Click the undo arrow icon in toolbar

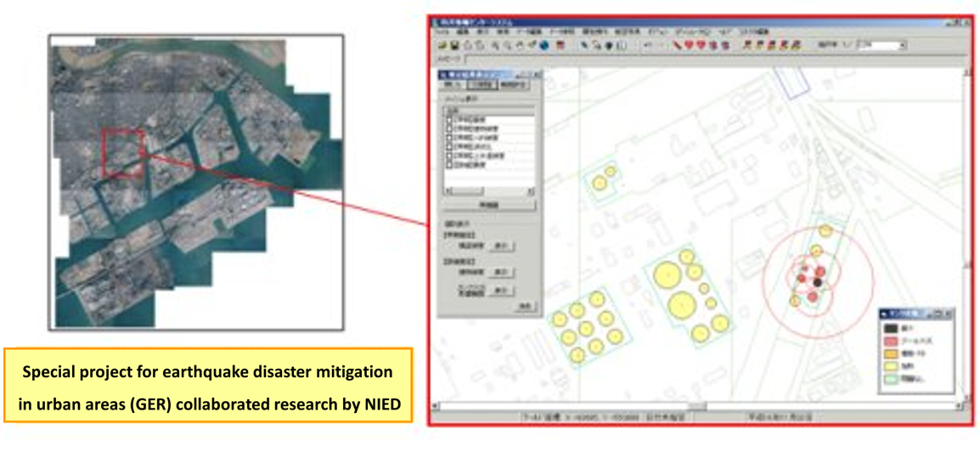tap(646, 45)
